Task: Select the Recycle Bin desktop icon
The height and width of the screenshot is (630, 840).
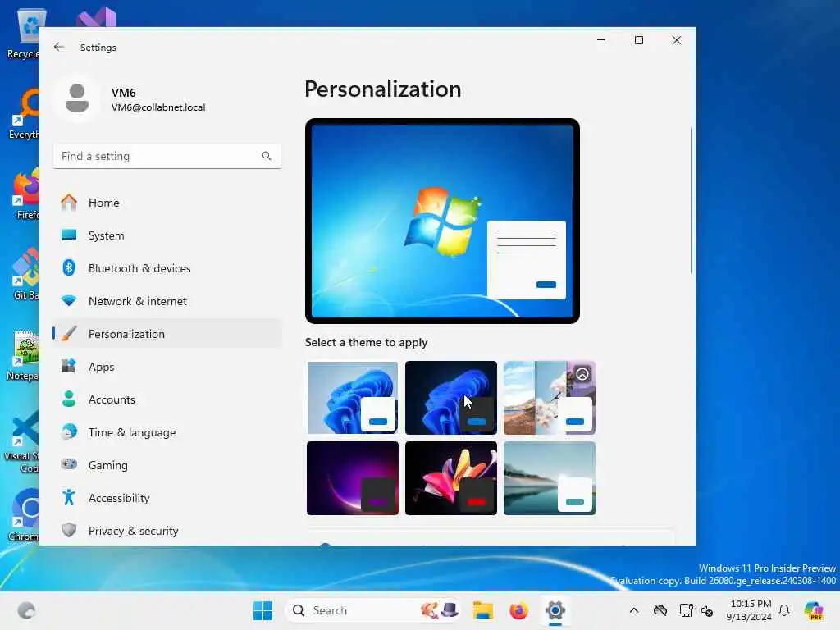Action: coord(24,33)
